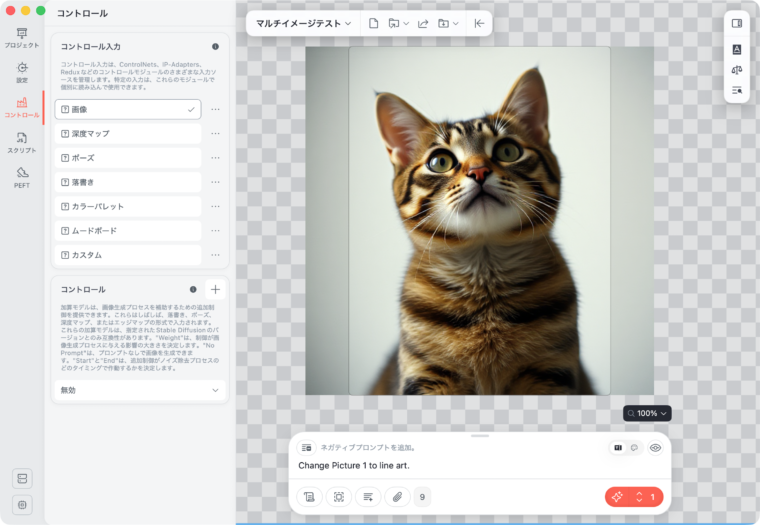Toggle the right side panel icon

[x=737, y=23]
